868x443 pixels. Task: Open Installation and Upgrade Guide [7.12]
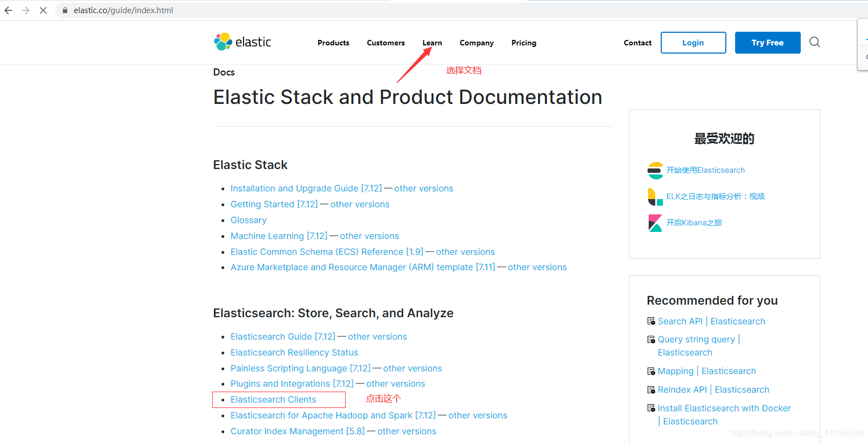306,188
